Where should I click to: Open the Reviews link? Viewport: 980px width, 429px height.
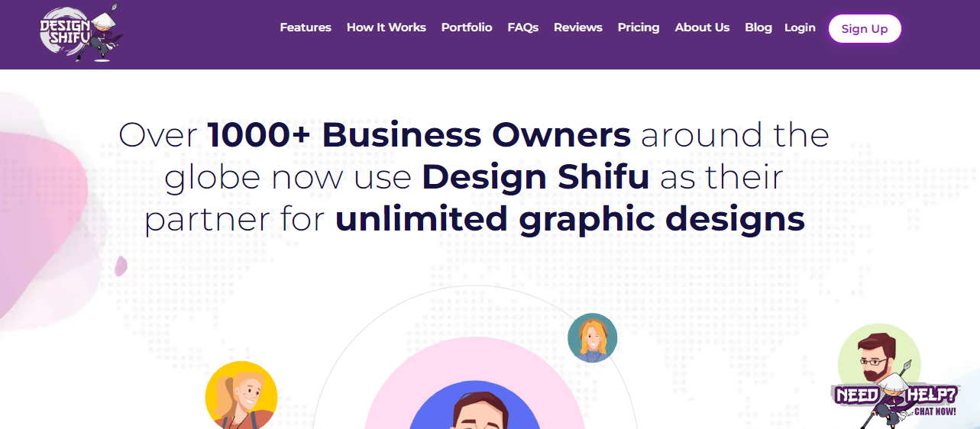[x=577, y=27]
